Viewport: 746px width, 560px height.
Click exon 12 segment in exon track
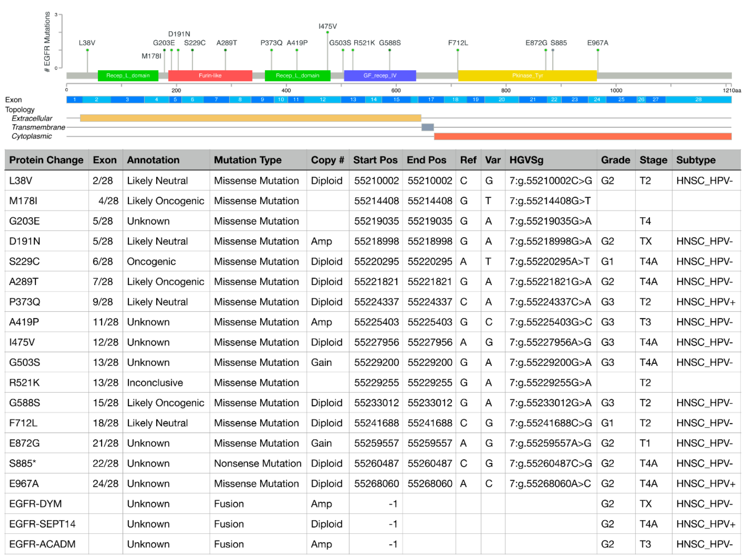point(322,99)
